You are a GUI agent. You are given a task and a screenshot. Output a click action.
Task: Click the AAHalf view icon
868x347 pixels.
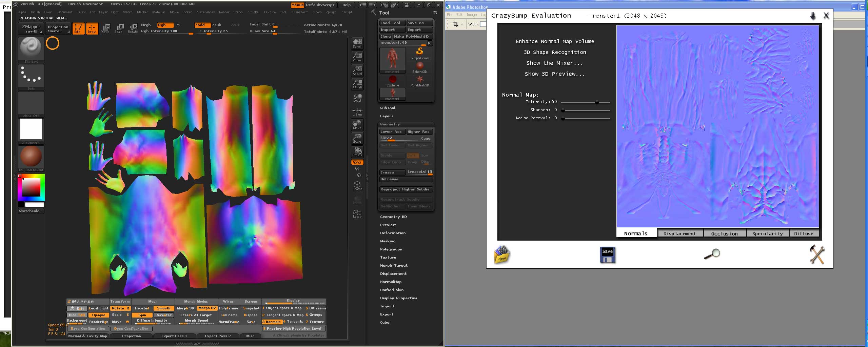(x=357, y=84)
